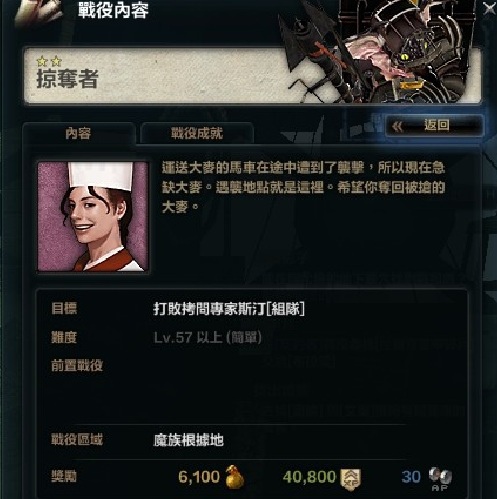Click the 40,800 experience reward amount
Screen dimensions: 497x499
(309, 477)
